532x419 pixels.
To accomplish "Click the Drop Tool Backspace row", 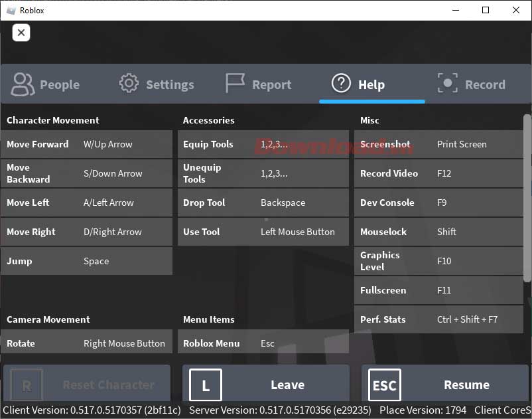I will coord(263,203).
